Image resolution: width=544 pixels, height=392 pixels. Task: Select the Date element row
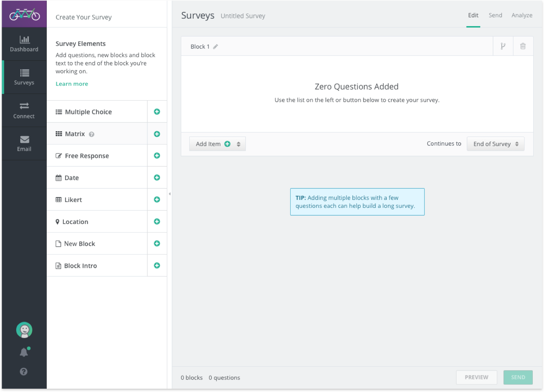(97, 178)
